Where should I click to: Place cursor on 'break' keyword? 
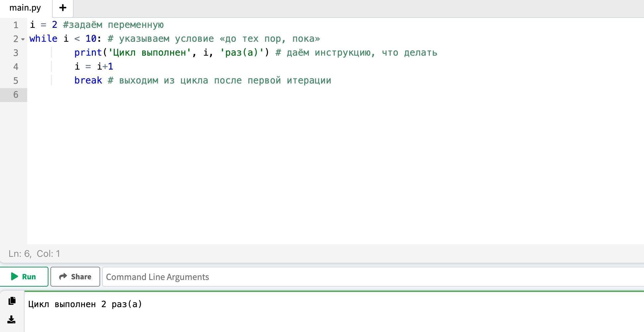pyautogui.click(x=88, y=81)
